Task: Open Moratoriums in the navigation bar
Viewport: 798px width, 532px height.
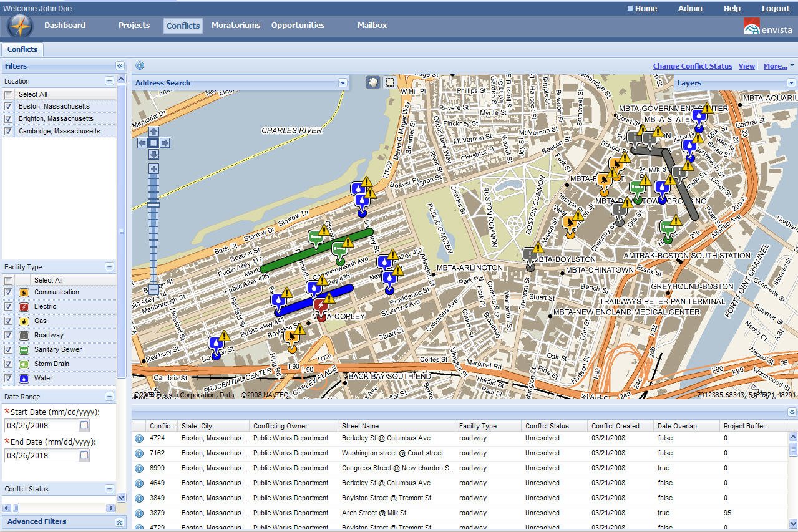Action: click(x=236, y=26)
